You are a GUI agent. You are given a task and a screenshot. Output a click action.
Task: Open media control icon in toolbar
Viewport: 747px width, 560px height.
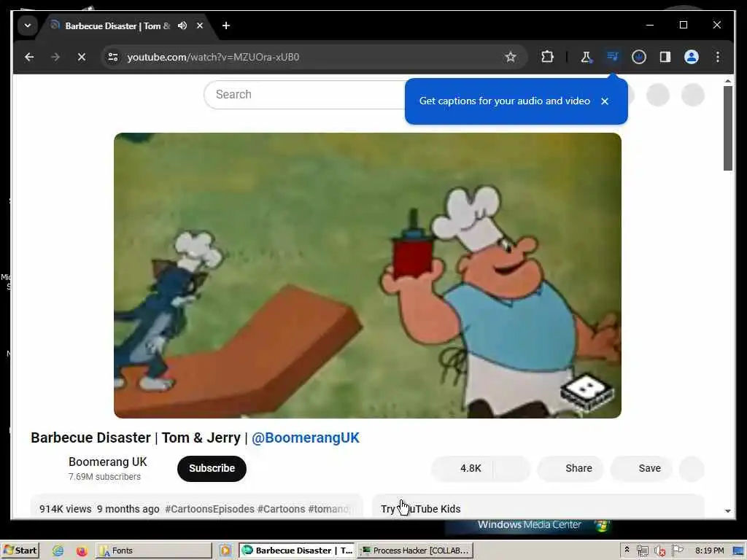[x=612, y=57]
